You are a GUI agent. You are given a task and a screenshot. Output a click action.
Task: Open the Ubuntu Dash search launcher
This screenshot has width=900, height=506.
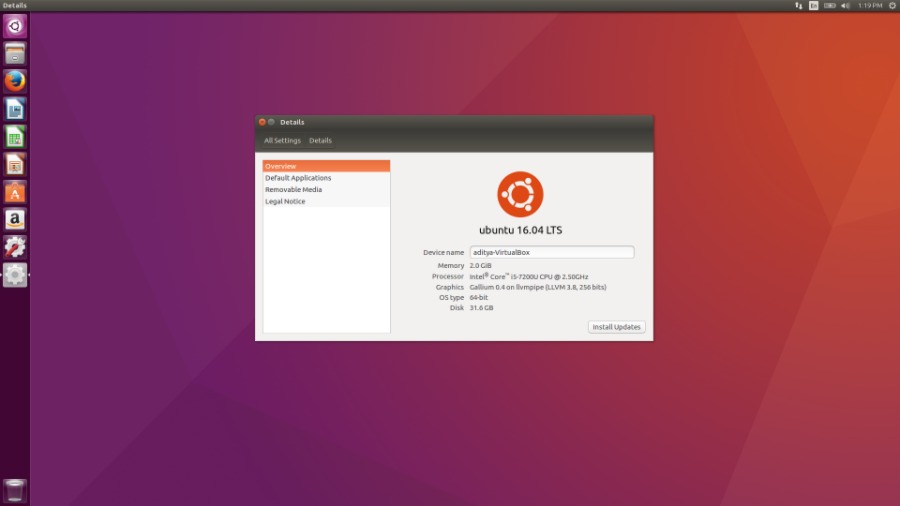click(x=15, y=26)
